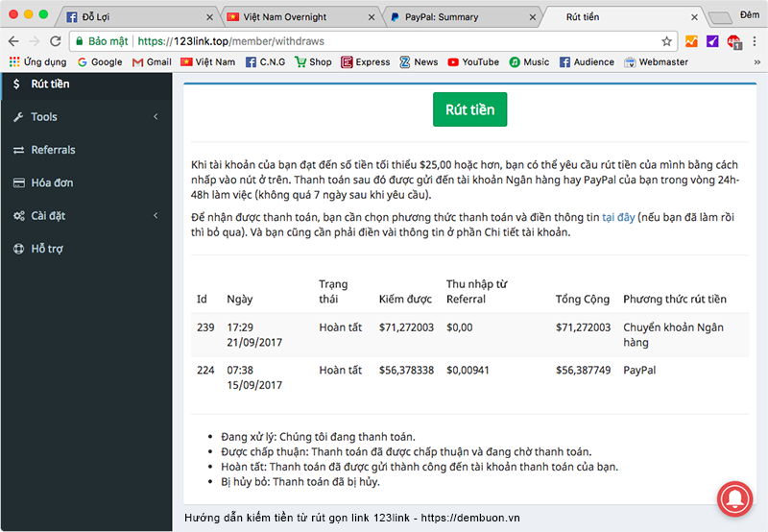
Task: Select the Rút tiền sidebar item
Action: pos(50,84)
